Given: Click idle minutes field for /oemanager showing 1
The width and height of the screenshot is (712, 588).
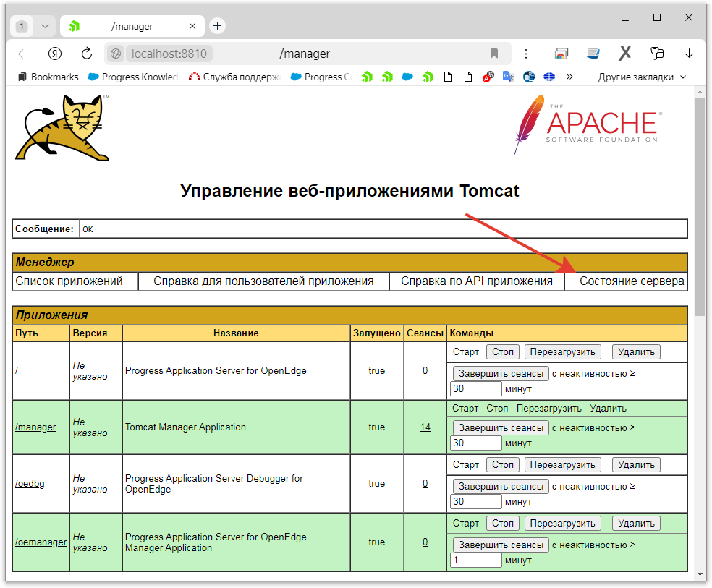Looking at the screenshot, I should (476, 560).
